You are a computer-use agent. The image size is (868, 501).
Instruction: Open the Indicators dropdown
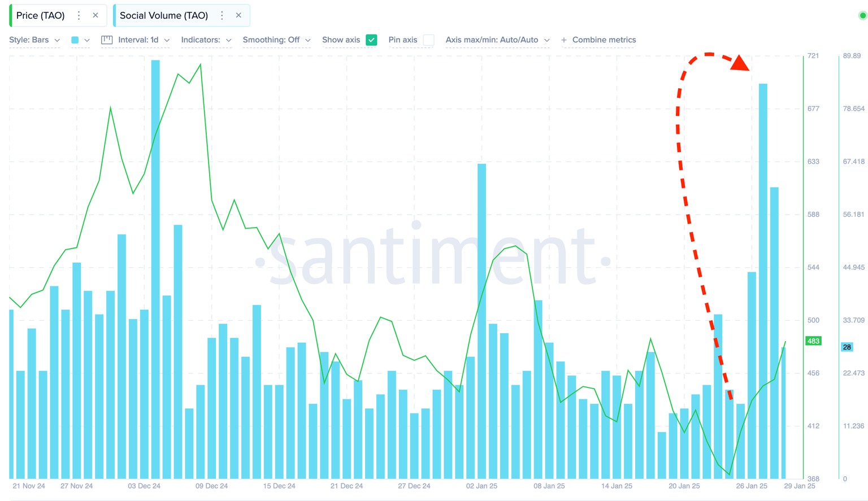[x=206, y=40]
